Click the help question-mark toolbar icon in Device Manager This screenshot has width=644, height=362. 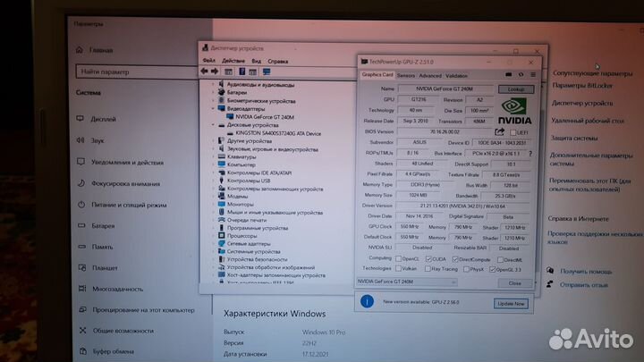(x=241, y=72)
